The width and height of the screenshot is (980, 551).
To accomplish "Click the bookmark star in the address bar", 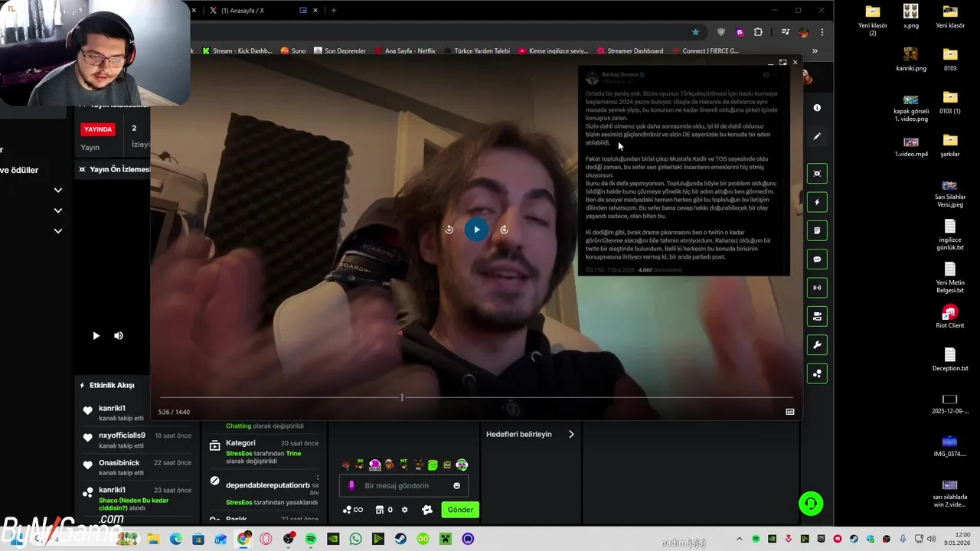I will (x=695, y=32).
